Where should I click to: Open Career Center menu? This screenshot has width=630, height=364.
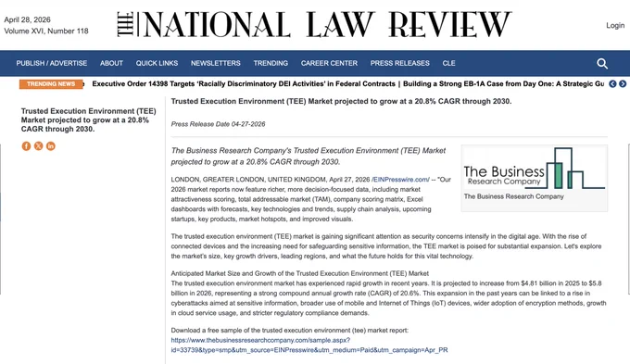click(329, 63)
